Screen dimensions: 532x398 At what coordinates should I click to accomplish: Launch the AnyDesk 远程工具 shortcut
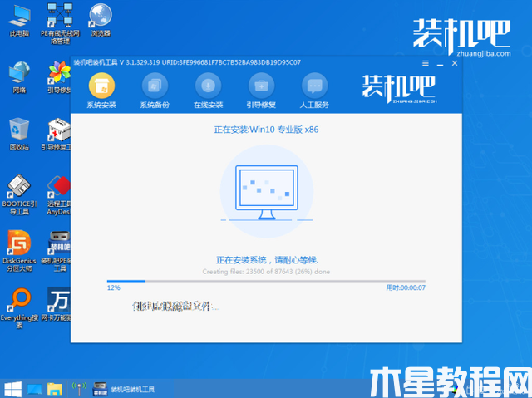[59, 195]
